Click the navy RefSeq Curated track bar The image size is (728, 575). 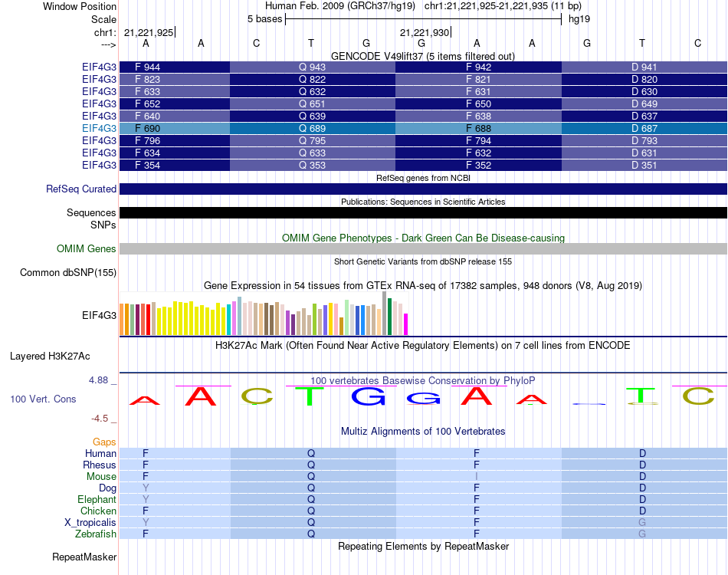pos(424,189)
